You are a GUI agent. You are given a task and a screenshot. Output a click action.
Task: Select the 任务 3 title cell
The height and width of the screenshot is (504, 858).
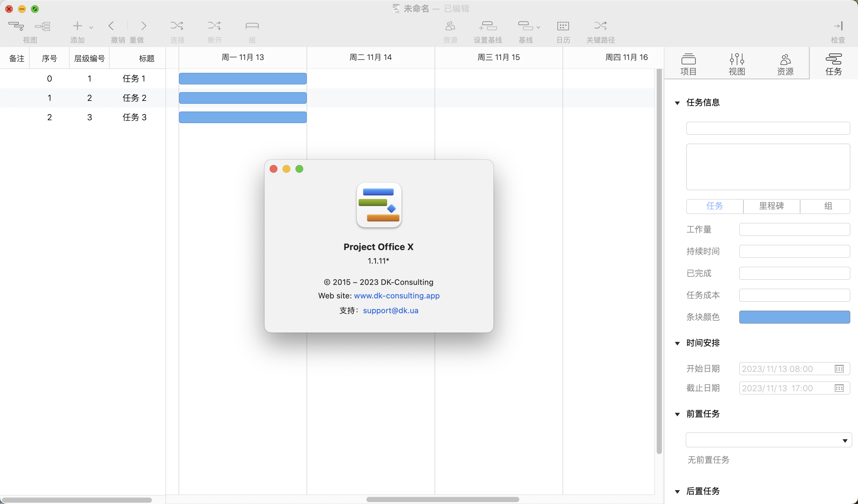(x=134, y=117)
